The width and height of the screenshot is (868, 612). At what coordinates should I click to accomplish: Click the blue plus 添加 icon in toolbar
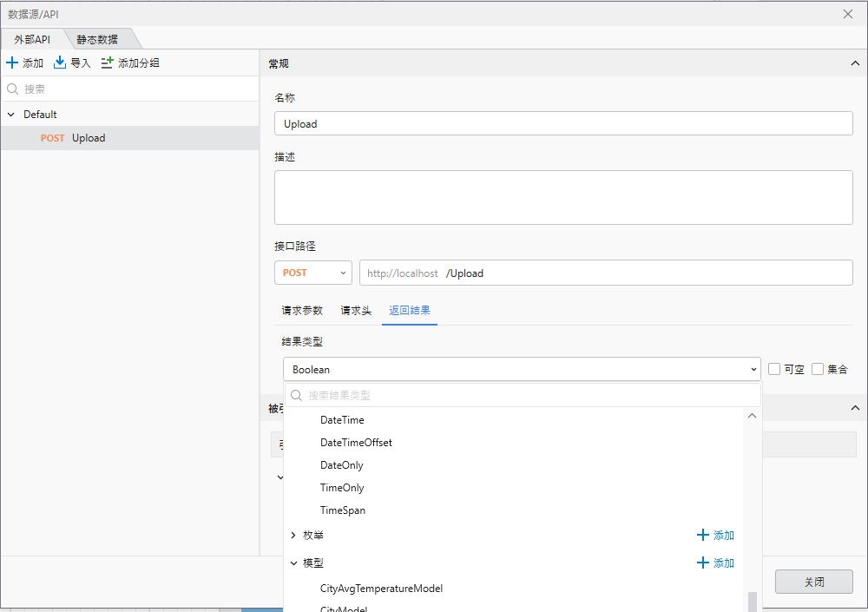(x=12, y=63)
